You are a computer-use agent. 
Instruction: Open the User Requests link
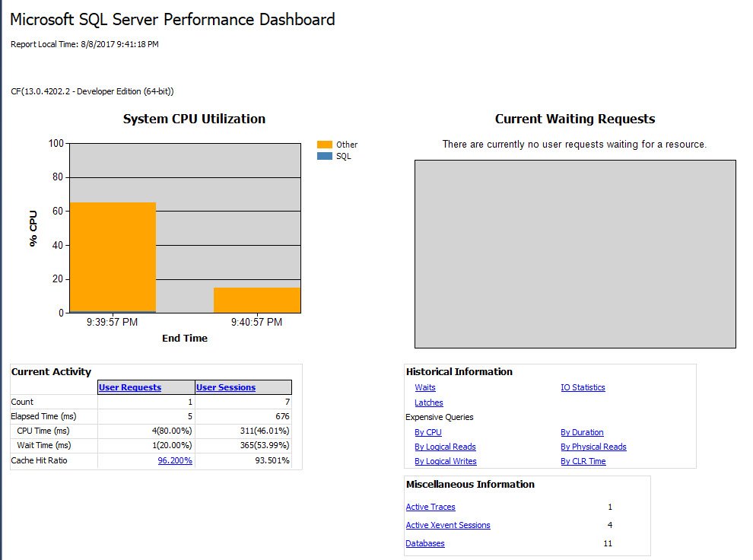click(x=129, y=387)
